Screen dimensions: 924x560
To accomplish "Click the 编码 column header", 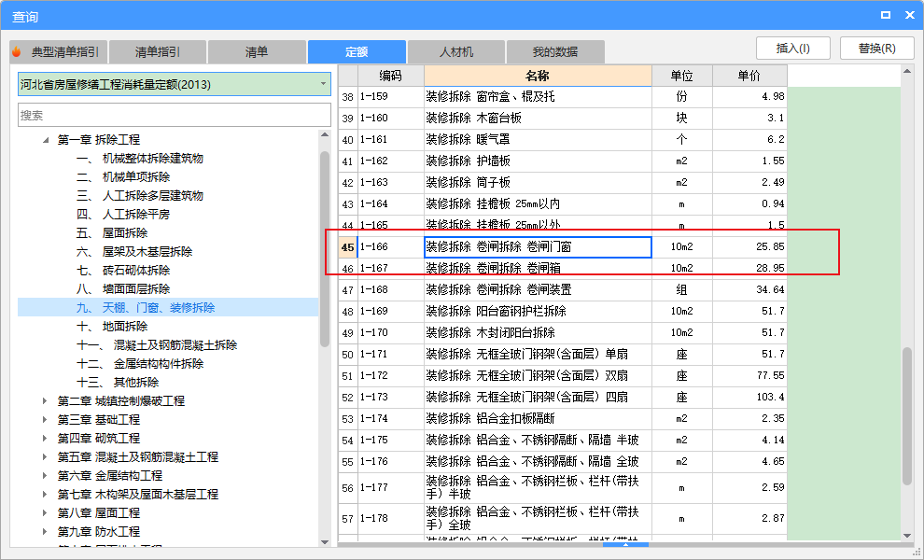I will (391, 76).
